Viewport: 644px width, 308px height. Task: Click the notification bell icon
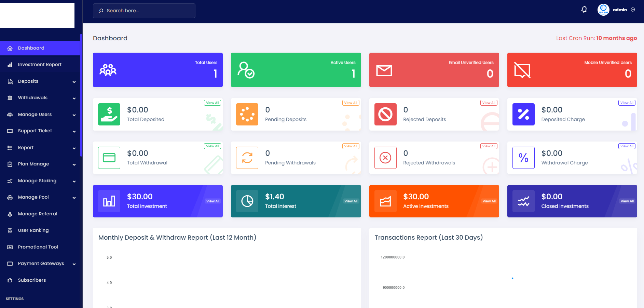click(x=584, y=10)
